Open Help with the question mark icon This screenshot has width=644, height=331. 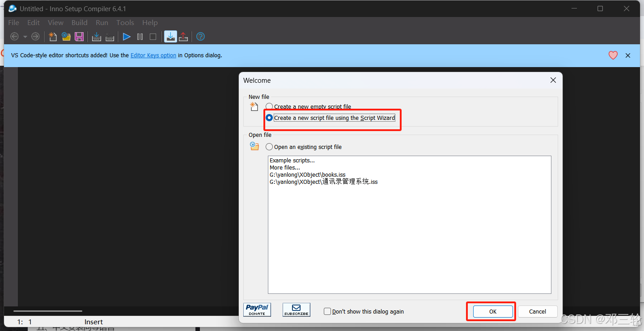(200, 37)
